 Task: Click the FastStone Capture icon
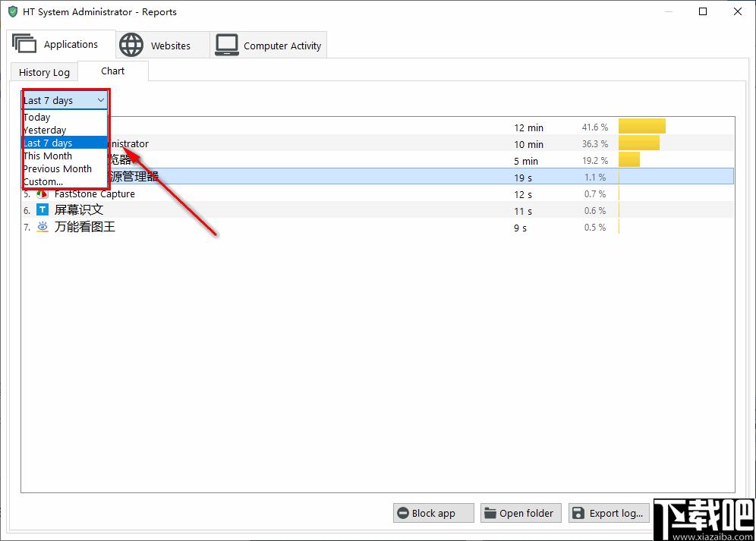(43, 193)
